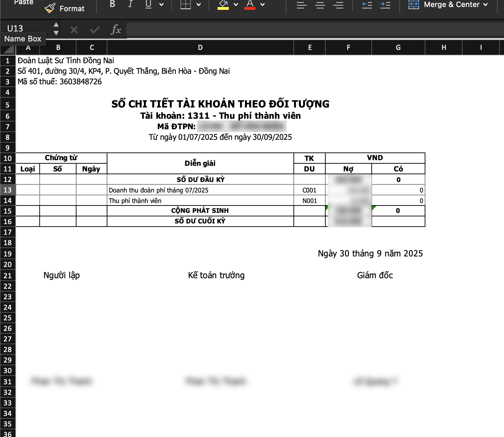Toggle italic formatting

click(x=131, y=4)
